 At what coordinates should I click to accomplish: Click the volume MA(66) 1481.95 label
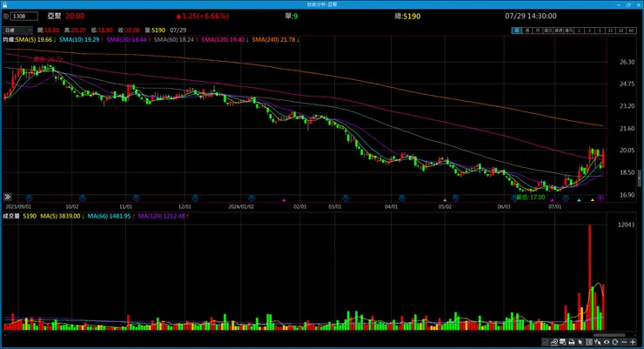(x=111, y=216)
